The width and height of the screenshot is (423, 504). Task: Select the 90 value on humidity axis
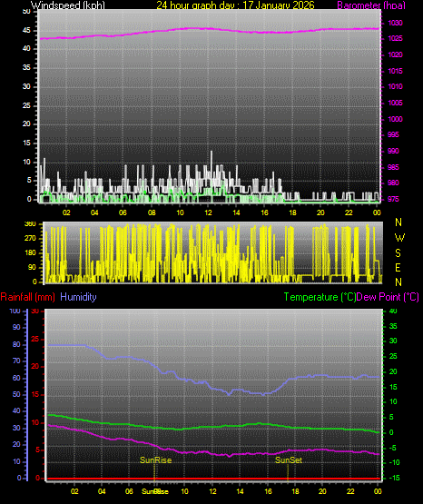(x=16, y=327)
